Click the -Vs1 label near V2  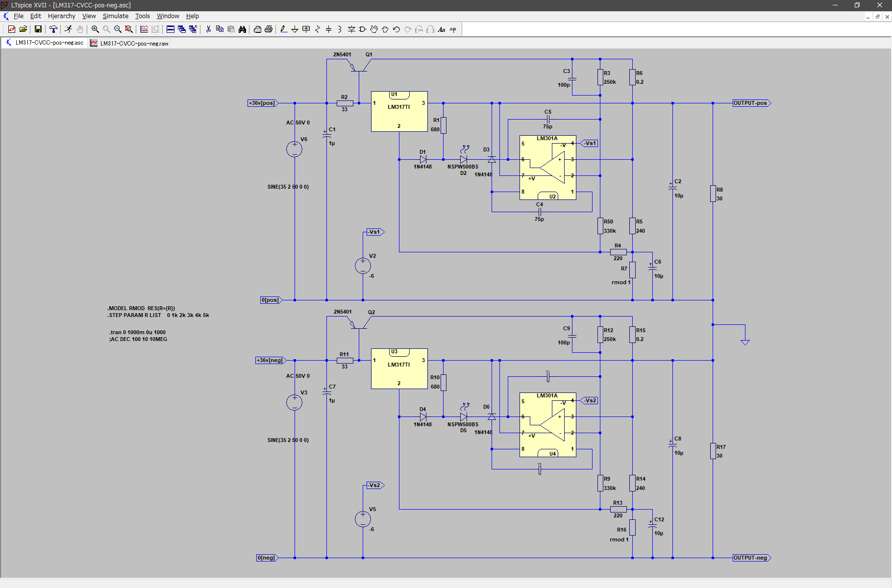[x=375, y=232]
